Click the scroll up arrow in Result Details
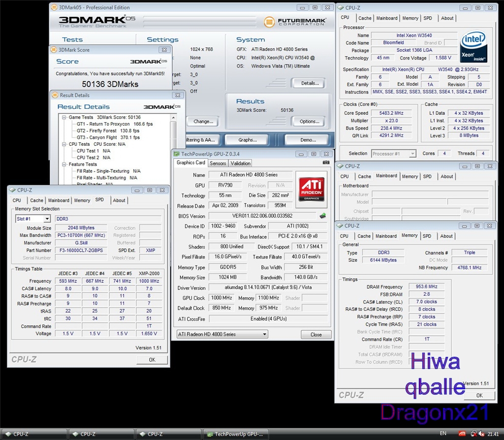The image size is (504, 440). tap(174, 118)
